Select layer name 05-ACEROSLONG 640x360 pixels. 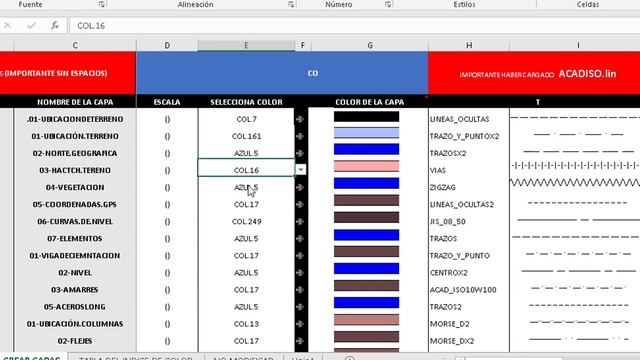[75, 307]
